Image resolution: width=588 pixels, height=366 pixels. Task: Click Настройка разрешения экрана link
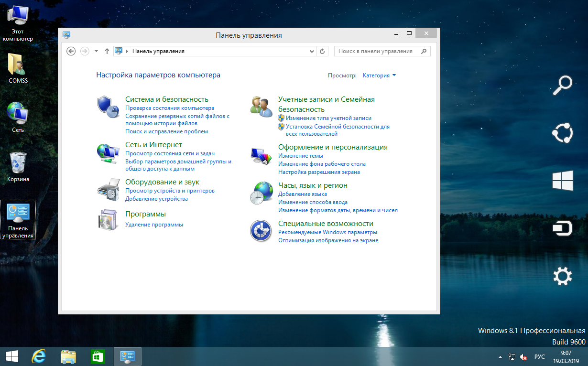[319, 172]
